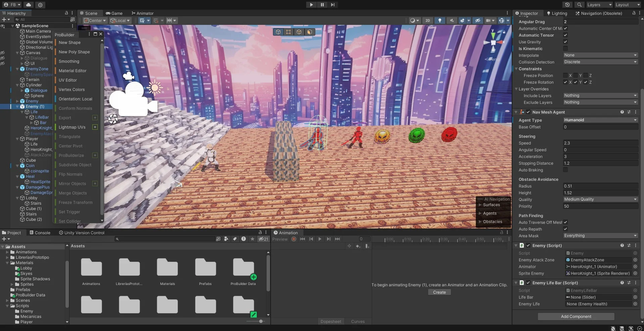Collapse the Enemy (1) hierarchy item
This screenshot has height=331, width=644.
(x=17, y=106)
